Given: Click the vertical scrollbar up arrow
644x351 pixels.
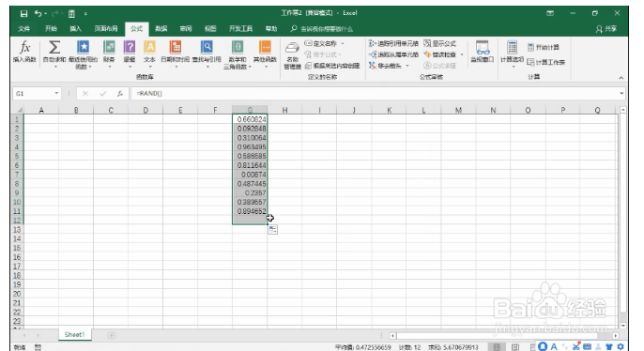Looking at the screenshot, I should [623, 110].
